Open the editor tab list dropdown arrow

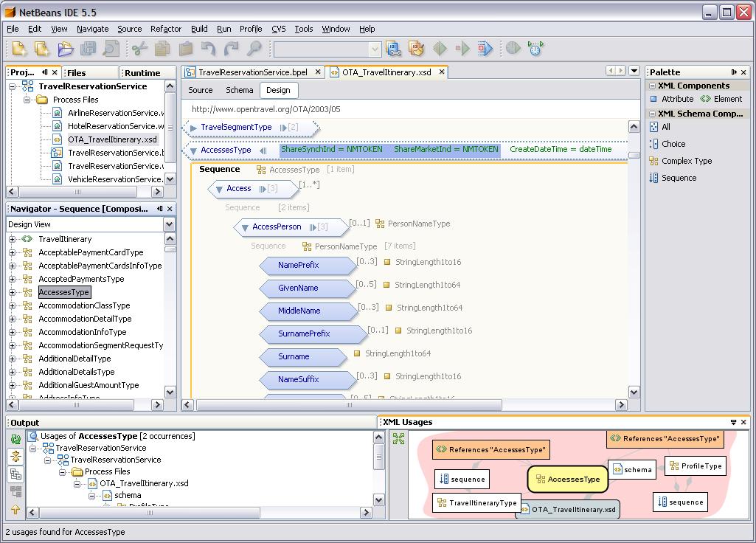[634, 71]
